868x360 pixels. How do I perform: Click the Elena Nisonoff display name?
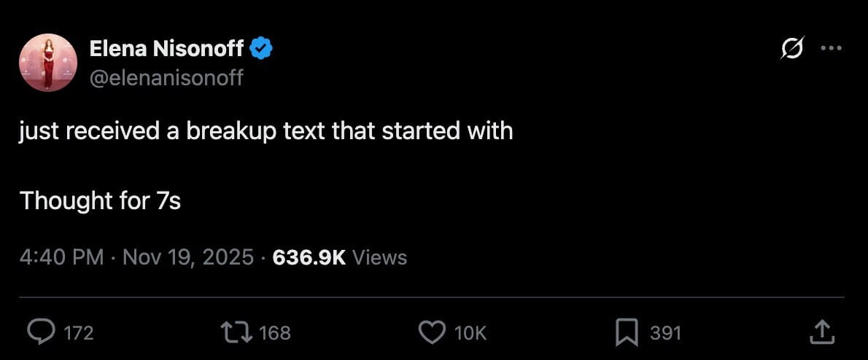pos(166,49)
